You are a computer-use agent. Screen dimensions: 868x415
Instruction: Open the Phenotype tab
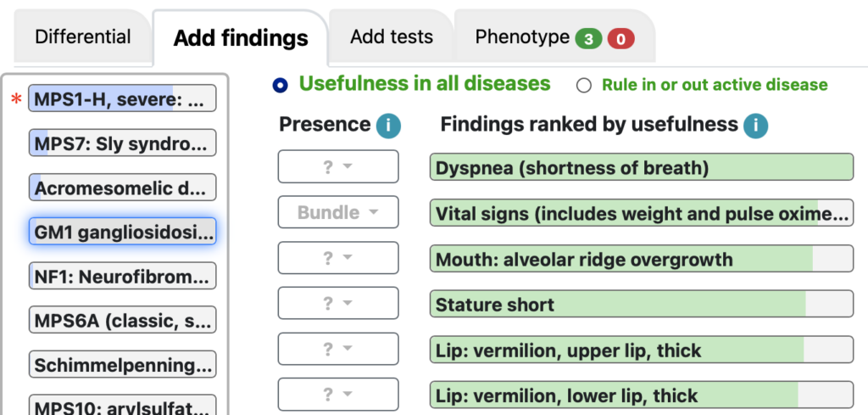click(554, 37)
